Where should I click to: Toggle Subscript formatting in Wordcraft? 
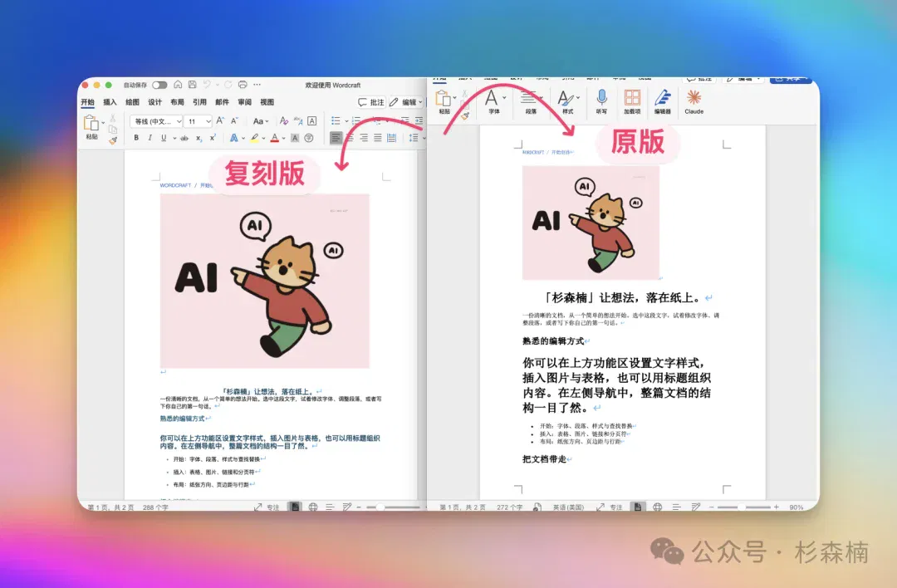point(199,138)
